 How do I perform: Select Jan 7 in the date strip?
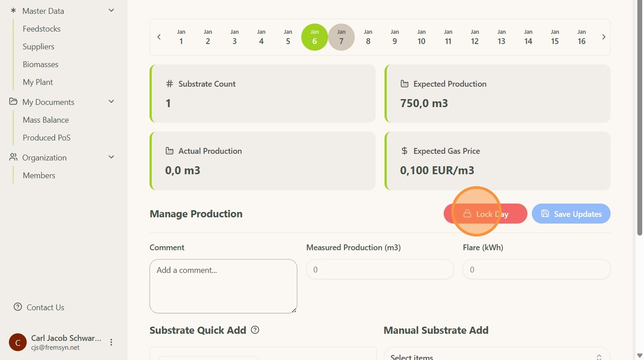[341, 37]
